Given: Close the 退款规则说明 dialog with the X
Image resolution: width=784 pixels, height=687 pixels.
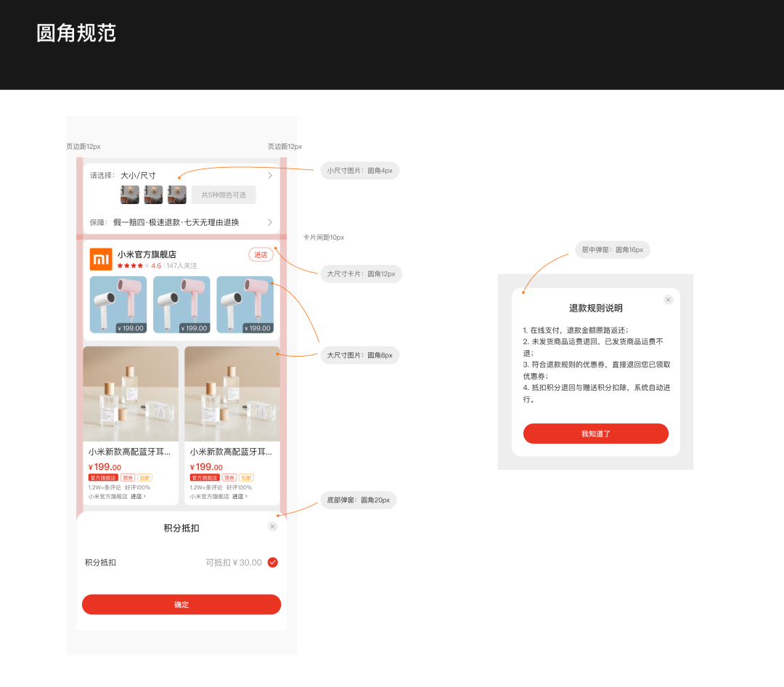Looking at the screenshot, I should [668, 299].
